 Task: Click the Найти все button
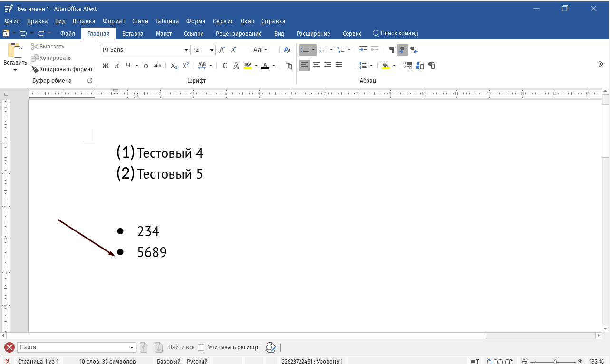point(181,347)
